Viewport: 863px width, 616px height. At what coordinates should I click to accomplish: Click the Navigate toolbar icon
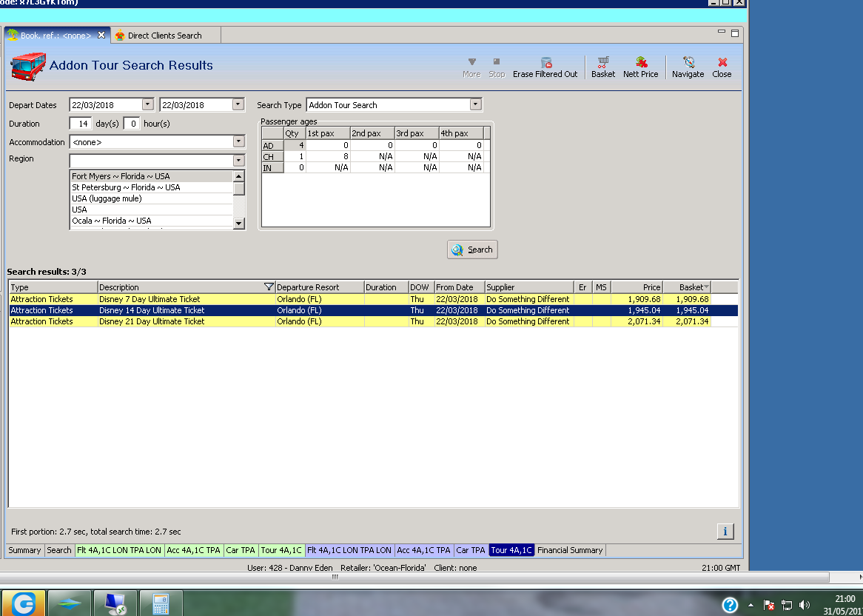(x=688, y=66)
